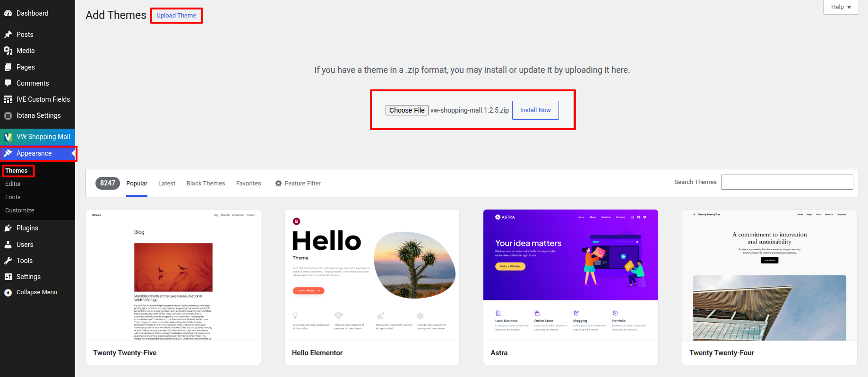
Task: Click the Feature Filter gear icon
Action: (x=278, y=183)
